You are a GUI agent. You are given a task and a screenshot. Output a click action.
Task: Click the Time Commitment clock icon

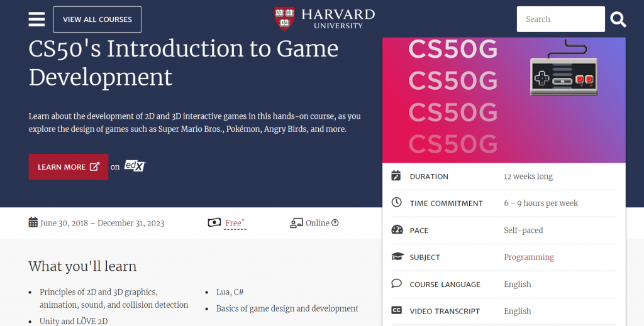pyautogui.click(x=396, y=203)
